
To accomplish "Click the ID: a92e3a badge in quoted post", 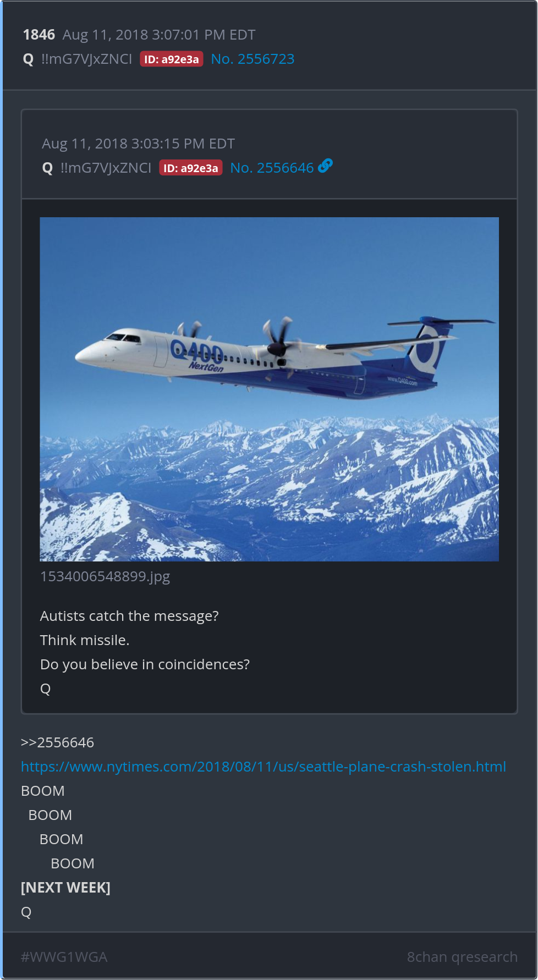I will click(x=191, y=168).
